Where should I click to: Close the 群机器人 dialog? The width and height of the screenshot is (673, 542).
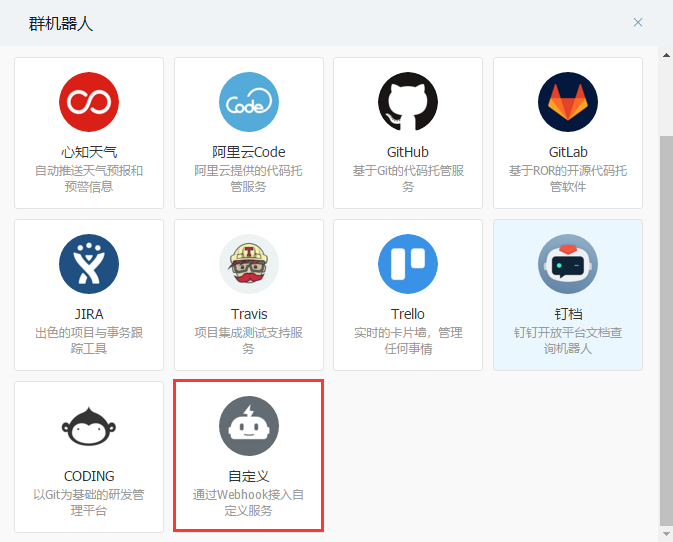coord(638,22)
